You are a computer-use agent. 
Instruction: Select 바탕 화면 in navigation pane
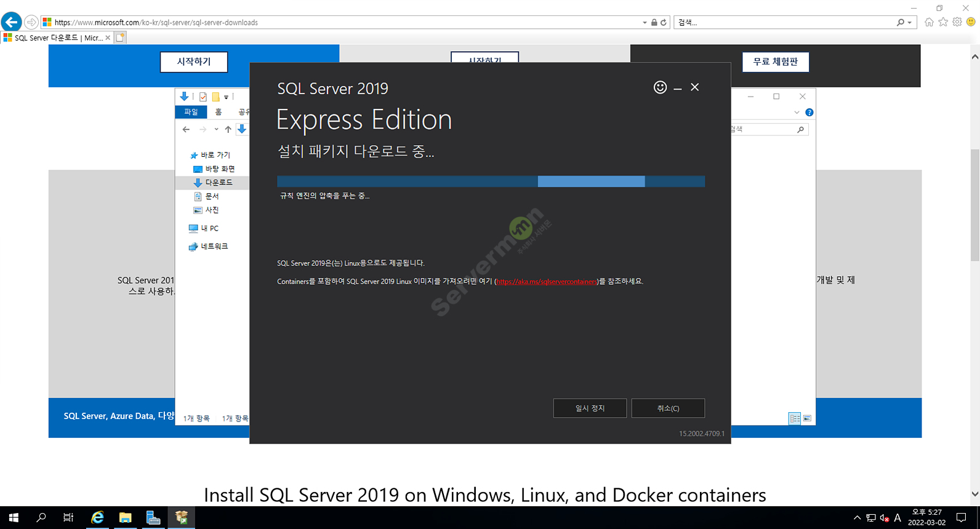pos(214,169)
